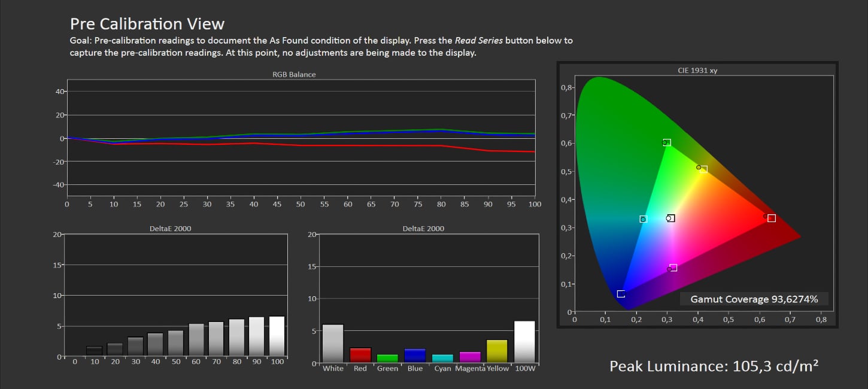Viewport: 868px width, 389px height.
Task: Select the Yellow bar in DeltaE chart
Action: pyautogui.click(x=497, y=351)
